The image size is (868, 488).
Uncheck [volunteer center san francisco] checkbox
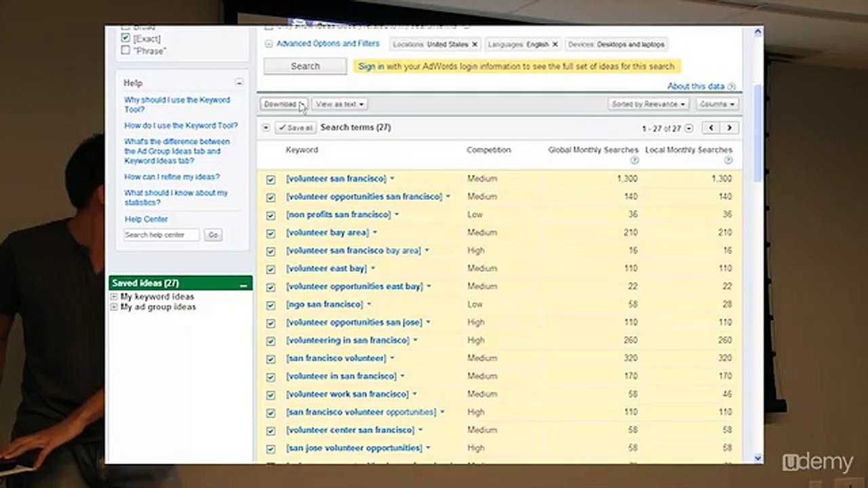[271, 430]
